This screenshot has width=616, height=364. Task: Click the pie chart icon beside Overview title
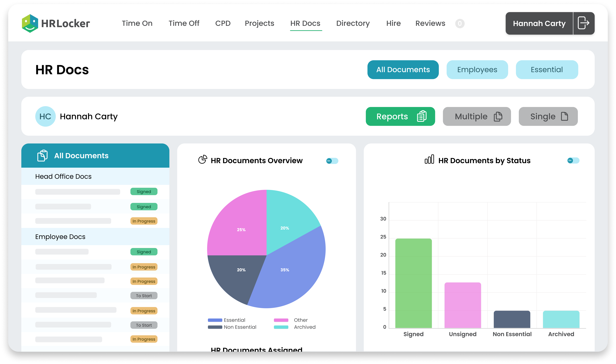click(x=202, y=160)
